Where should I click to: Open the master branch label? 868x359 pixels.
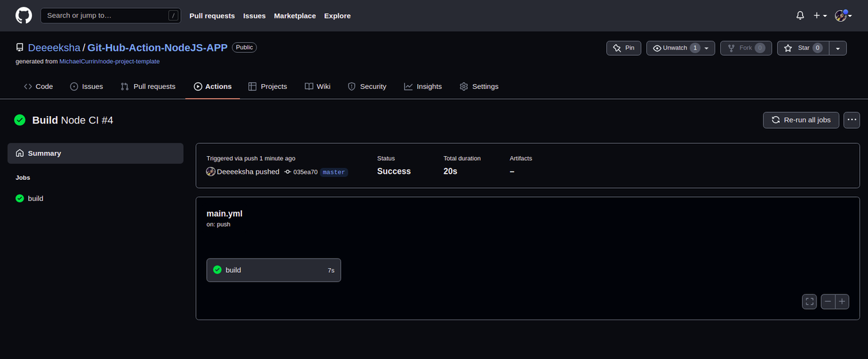click(334, 172)
